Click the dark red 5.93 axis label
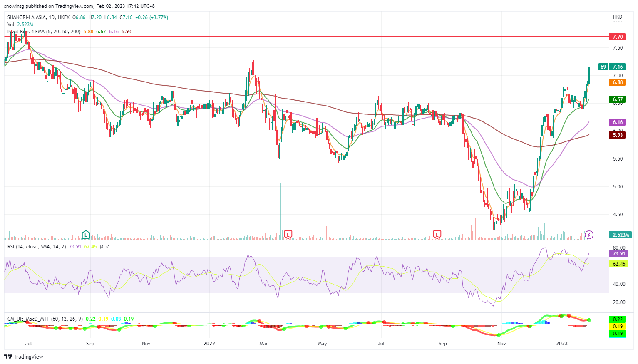The width and height of the screenshot is (638, 364). point(617,135)
